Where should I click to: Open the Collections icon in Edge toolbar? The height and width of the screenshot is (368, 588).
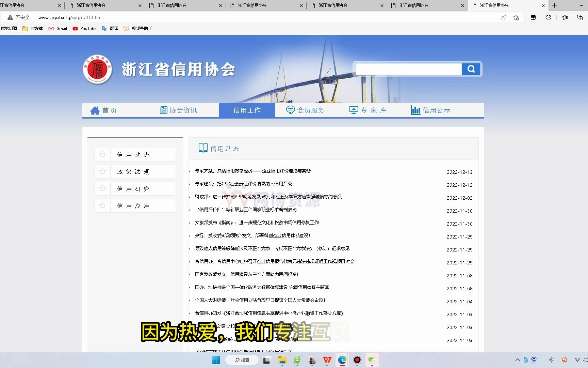coord(565,17)
